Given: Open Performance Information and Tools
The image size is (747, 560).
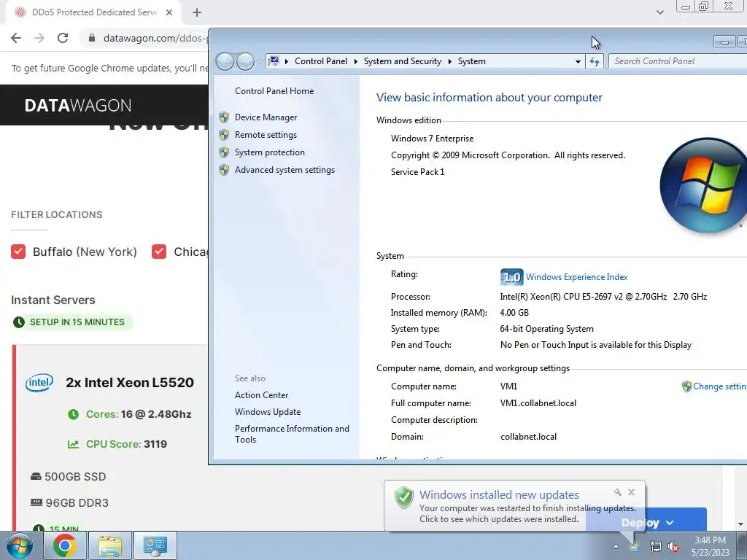Looking at the screenshot, I should tap(292, 434).
